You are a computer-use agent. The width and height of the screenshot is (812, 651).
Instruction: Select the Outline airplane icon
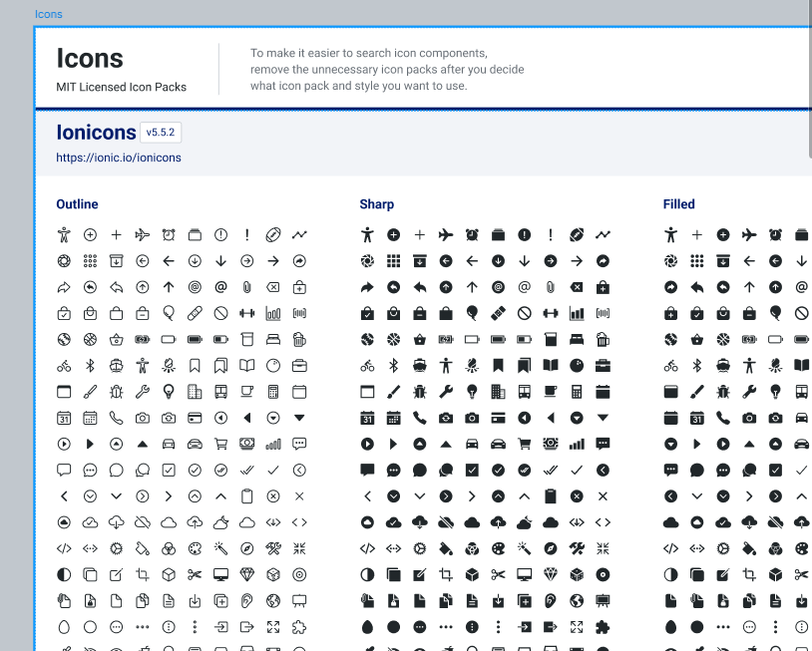click(142, 235)
